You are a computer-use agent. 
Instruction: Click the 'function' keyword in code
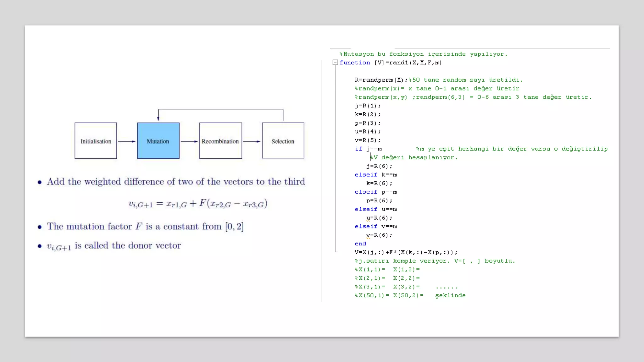pos(354,63)
